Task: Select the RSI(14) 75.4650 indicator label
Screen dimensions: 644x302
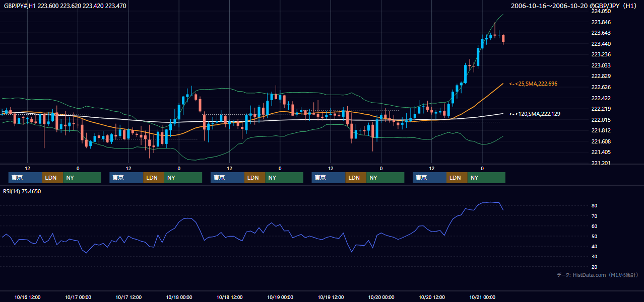Action: 22,191
